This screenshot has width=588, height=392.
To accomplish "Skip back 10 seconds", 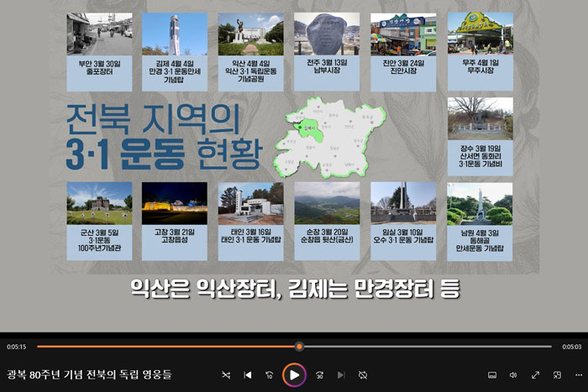I will [270, 374].
